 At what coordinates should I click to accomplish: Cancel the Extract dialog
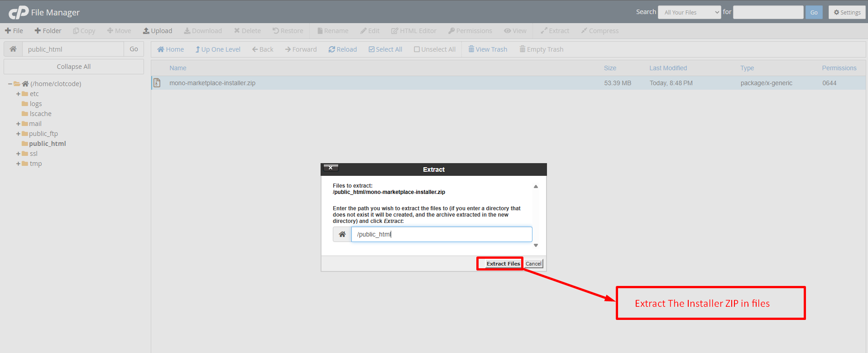pos(533,264)
